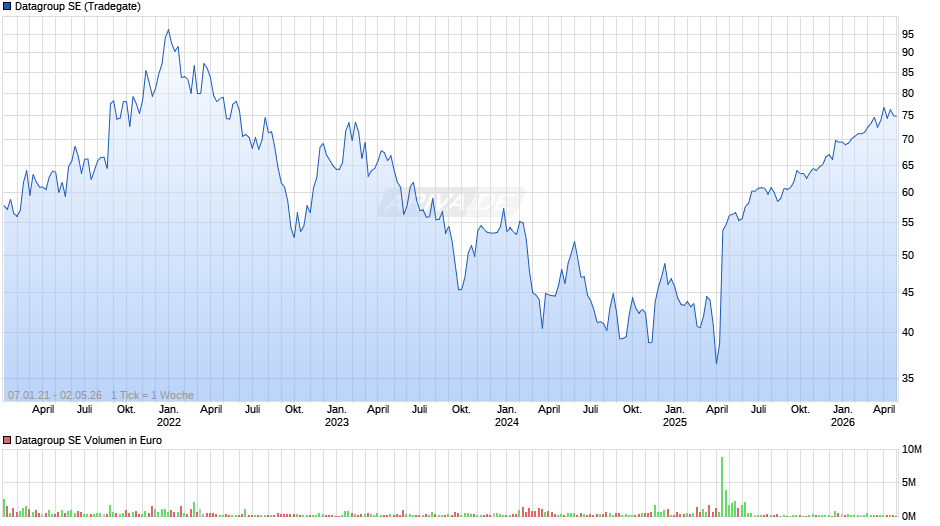Click the 'Datagroup SE (Tradegate)' chart title

pos(78,7)
